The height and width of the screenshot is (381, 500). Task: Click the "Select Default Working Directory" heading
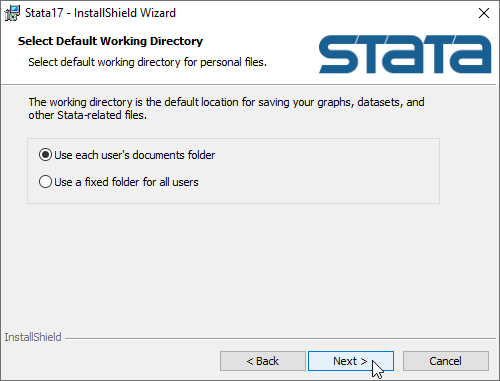point(110,41)
